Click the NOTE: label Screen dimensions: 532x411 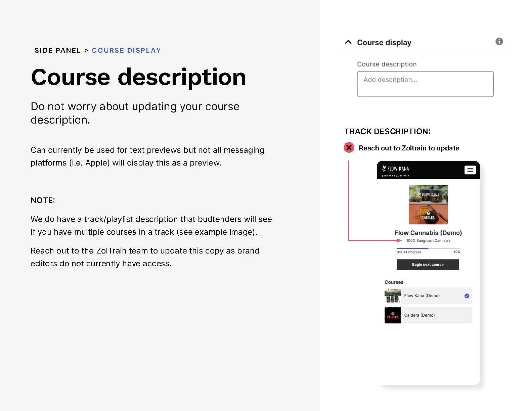(43, 200)
